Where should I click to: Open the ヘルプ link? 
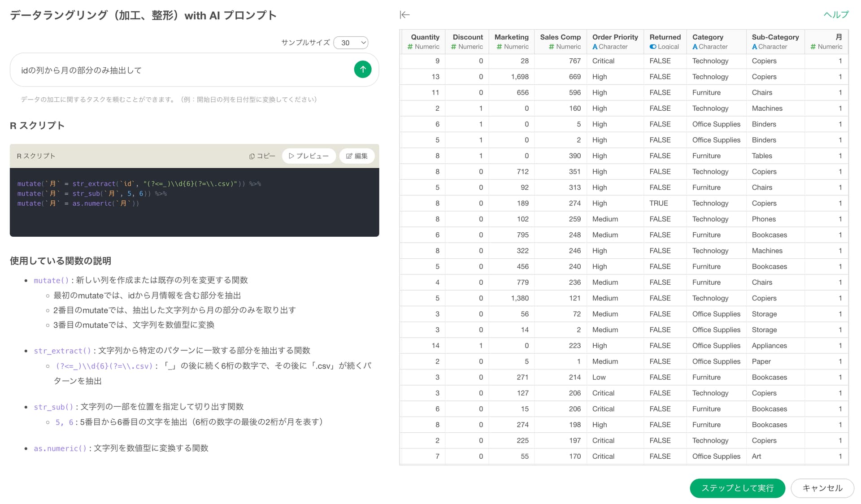point(835,15)
